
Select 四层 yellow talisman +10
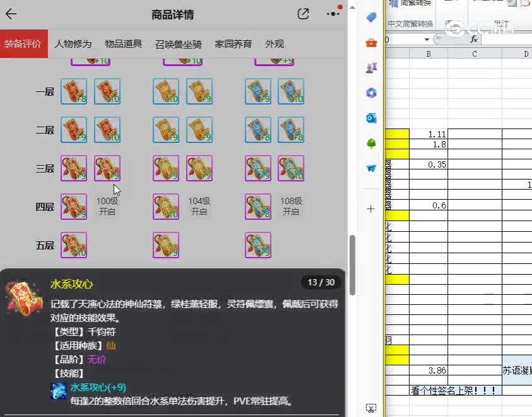click(166, 207)
